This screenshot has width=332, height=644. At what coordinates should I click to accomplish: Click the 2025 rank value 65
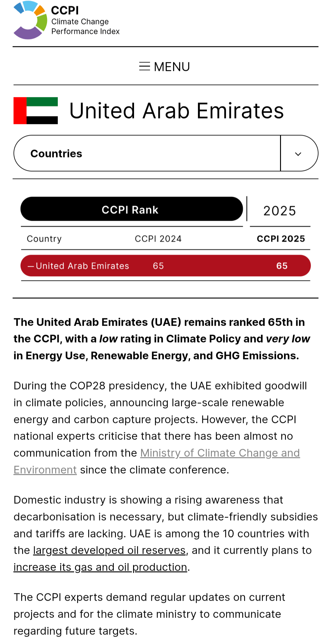(x=282, y=266)
